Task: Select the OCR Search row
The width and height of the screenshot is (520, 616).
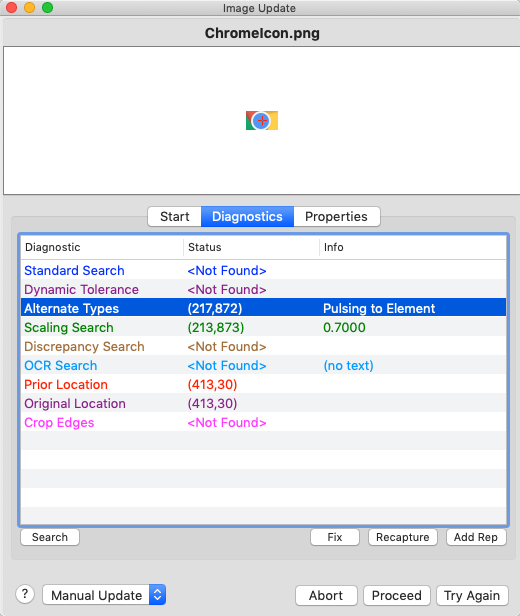Action: [263, 365]
